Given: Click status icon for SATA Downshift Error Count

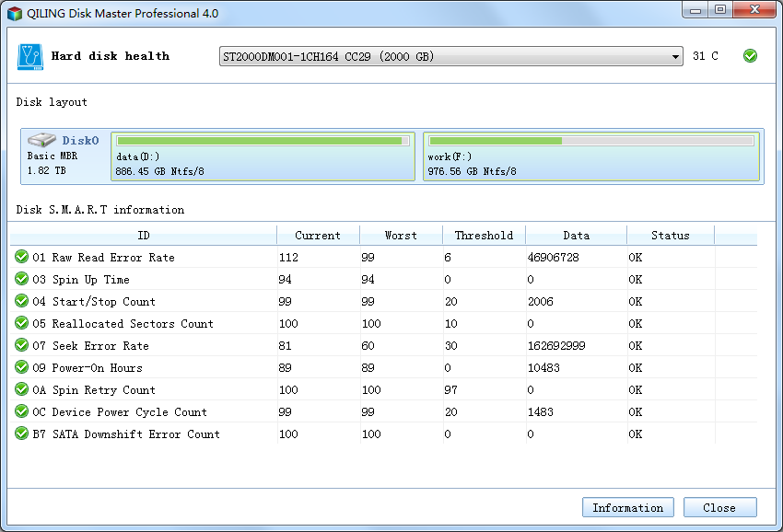Looking at the screenshot, I should [21, 434].
